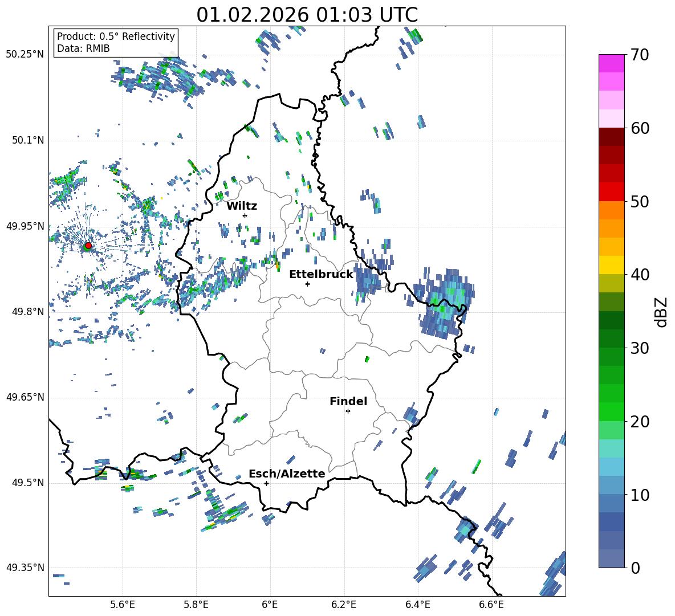Click the Esch/Alzette station cross marker
675x616 pixels.
266,483
